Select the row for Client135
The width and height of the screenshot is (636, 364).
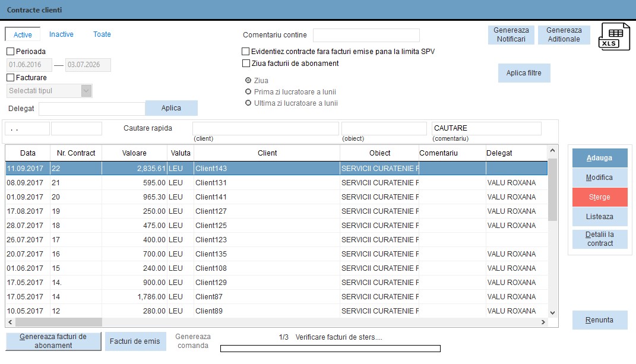pyautogui.click(x=276, y=254)
